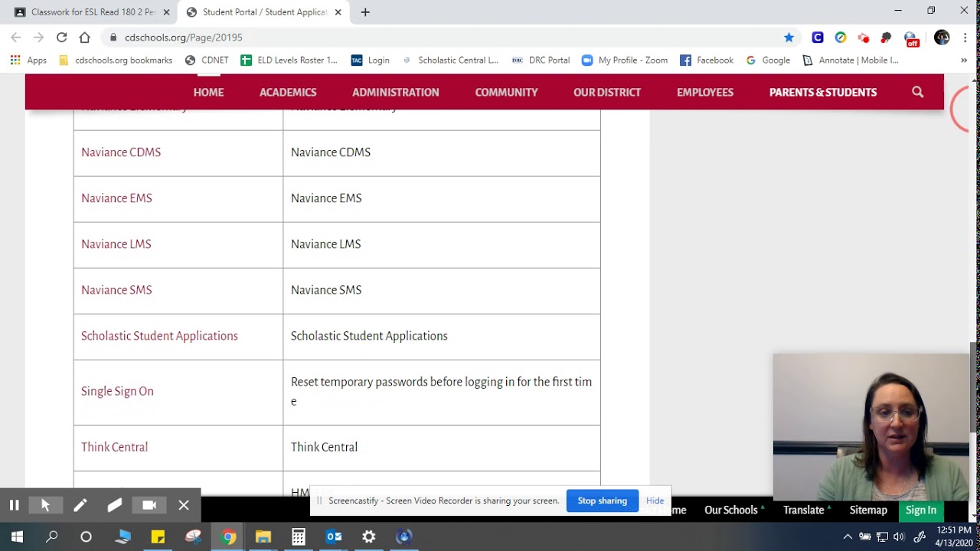The image size is (980, 551).
Task: Close the Classwork for ESL Read 180 tab
Action: tap(166, 12)
